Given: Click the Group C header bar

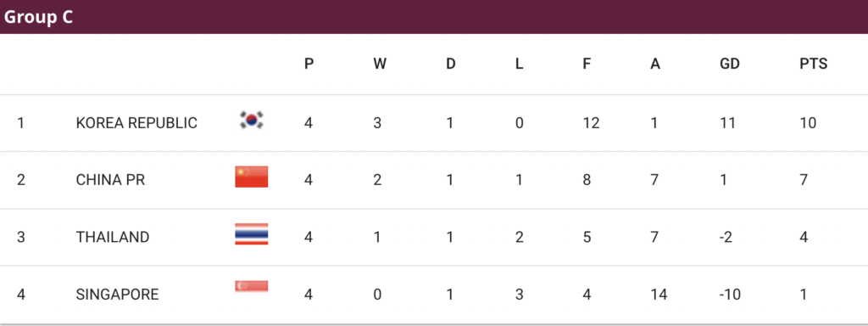Looking at the screenshot, I should [x=434, y=17].
